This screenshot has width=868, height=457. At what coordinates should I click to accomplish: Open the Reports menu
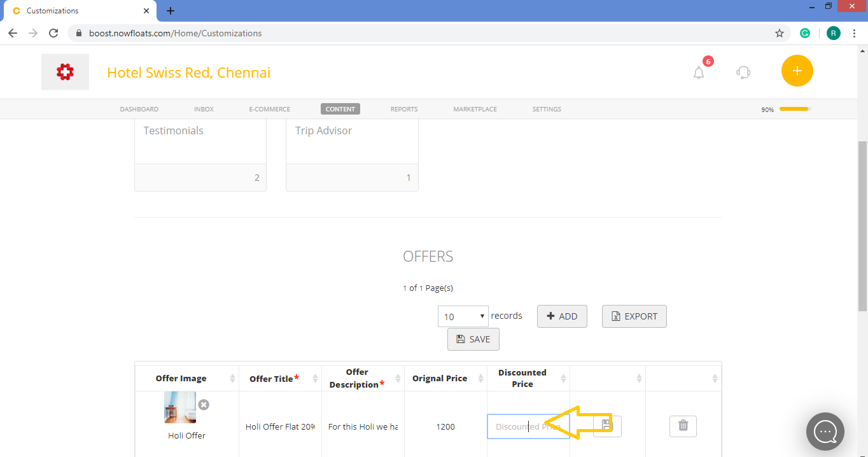[404, 109]
